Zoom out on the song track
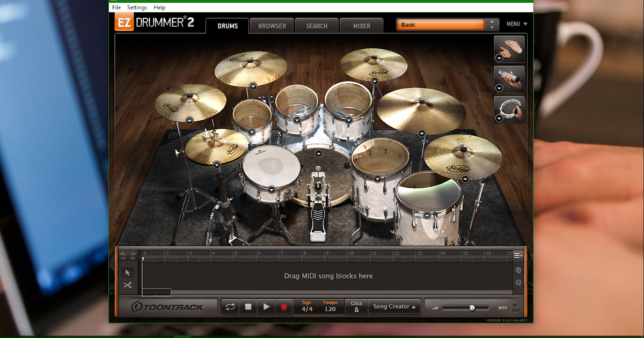Viewport: 644px width, 338px height. [518, 283]
